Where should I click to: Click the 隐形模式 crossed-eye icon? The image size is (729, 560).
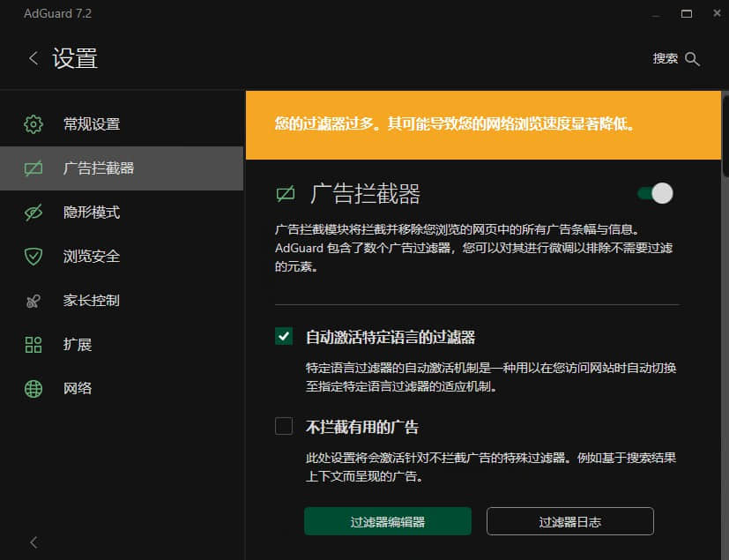click(x=33, y=213)
